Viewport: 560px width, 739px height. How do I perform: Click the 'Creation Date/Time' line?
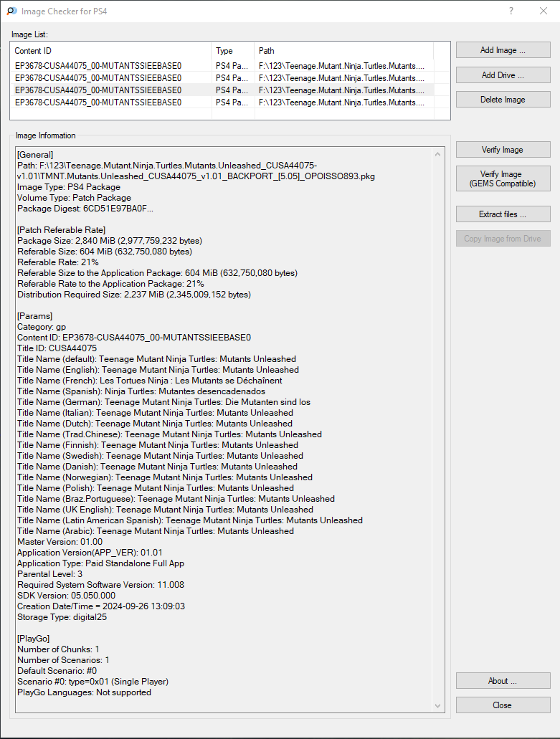[x=101, y=606]
